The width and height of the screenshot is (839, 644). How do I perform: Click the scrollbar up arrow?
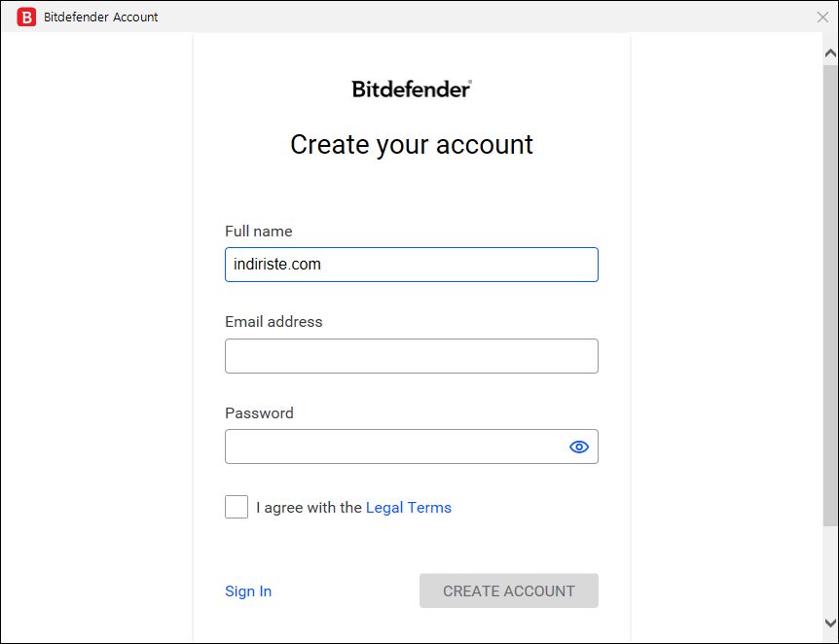(830, 53)
